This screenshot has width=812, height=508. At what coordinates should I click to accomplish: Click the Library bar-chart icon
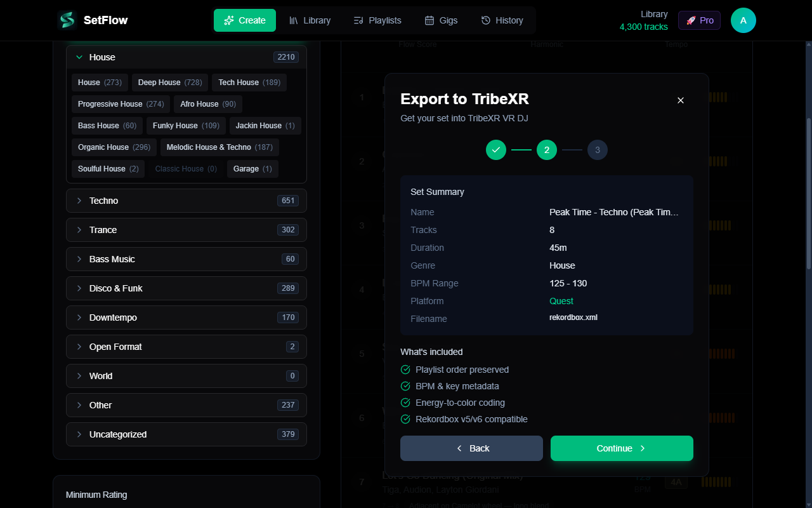pyautogui.click(x=294, y=20)
